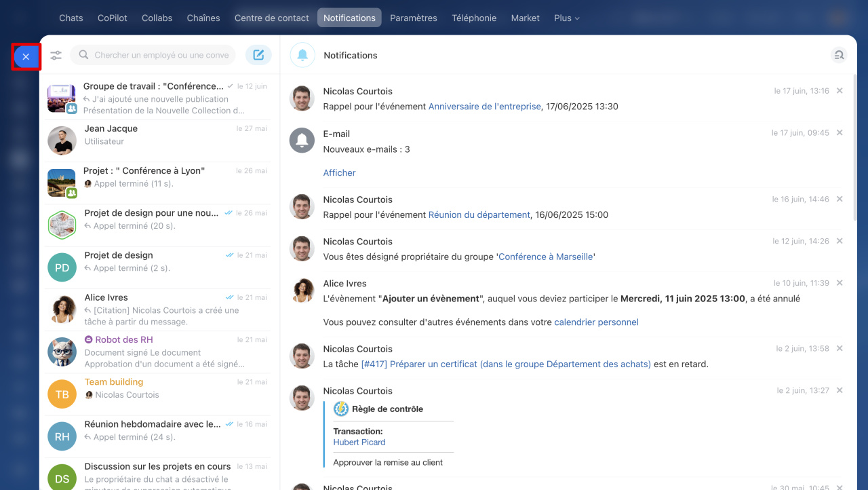
Task: Expand the Plus dropdown menu
Action: click(x=567, y=18)
